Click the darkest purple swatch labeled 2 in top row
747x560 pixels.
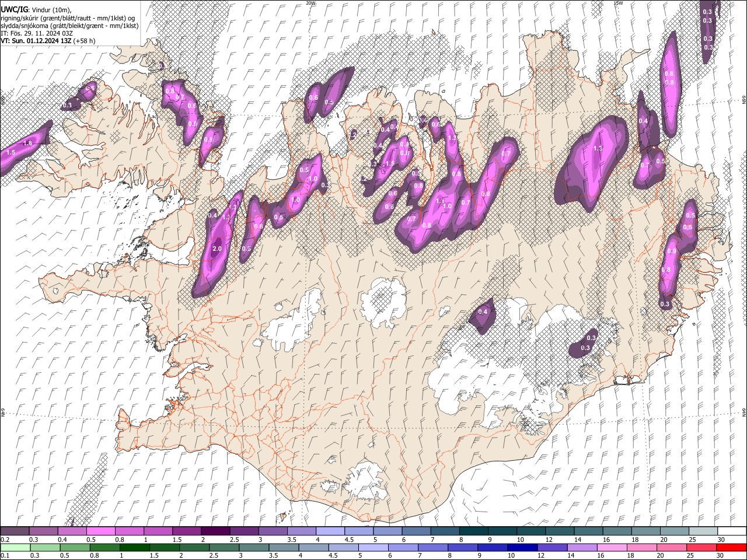pos(215,531)
